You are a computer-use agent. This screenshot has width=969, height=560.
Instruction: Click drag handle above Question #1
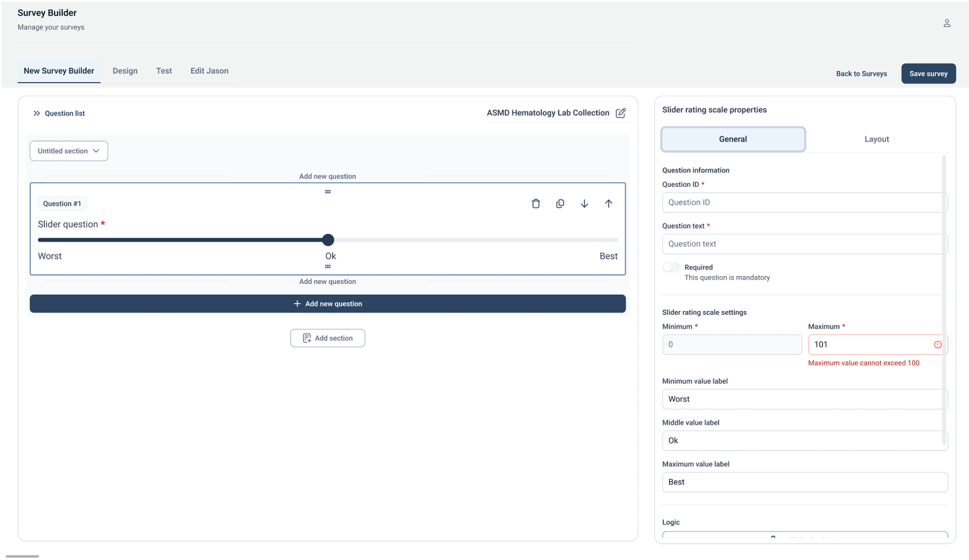[x=328, y=191]
